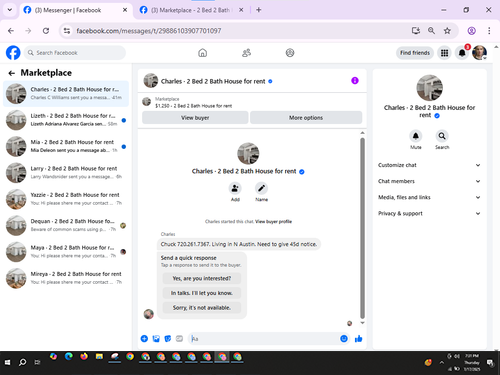Go back using the Marketplace back arrow
Viewport: 500px width, 375px height.
12,73
